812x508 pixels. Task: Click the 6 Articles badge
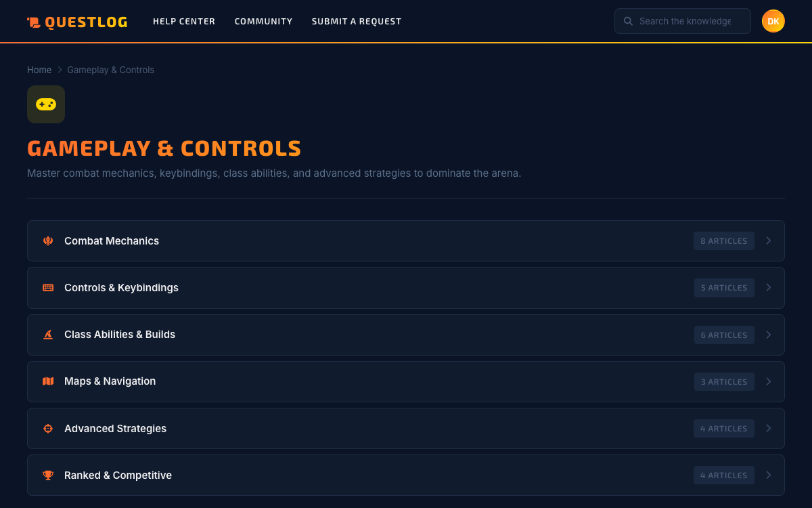point(724,335)
